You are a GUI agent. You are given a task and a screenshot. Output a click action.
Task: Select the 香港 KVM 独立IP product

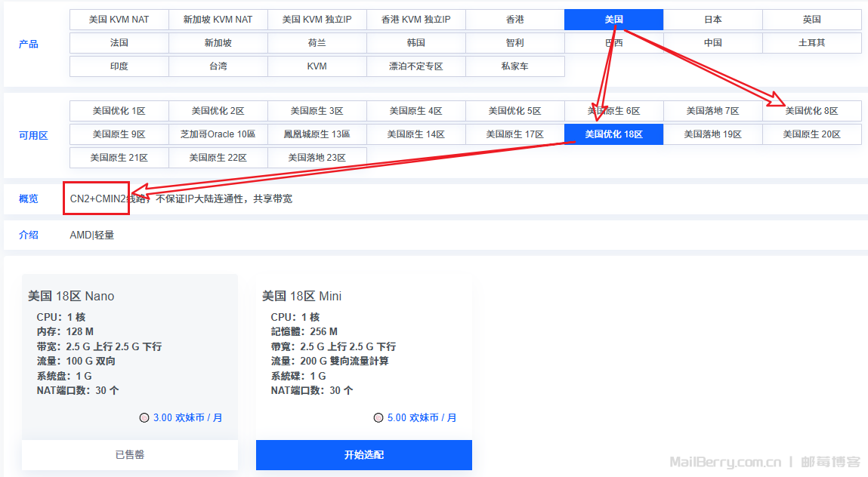(415, 20)
